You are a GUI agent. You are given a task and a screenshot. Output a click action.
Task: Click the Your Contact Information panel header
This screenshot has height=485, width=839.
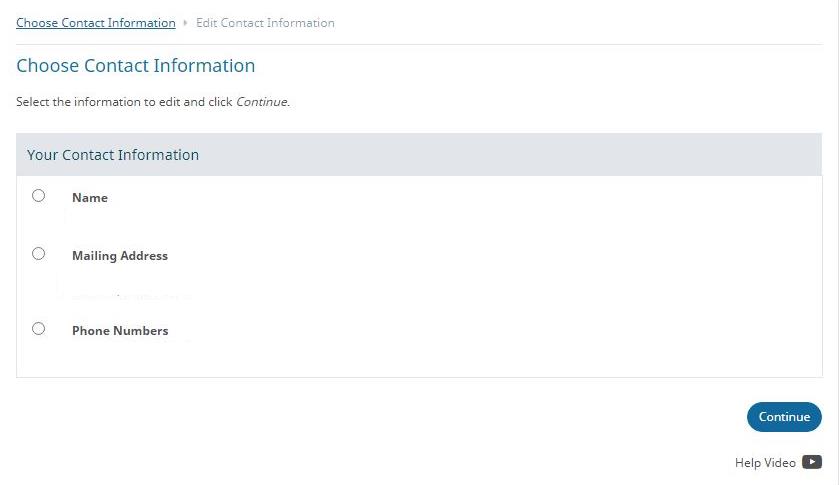pos(419,155)
